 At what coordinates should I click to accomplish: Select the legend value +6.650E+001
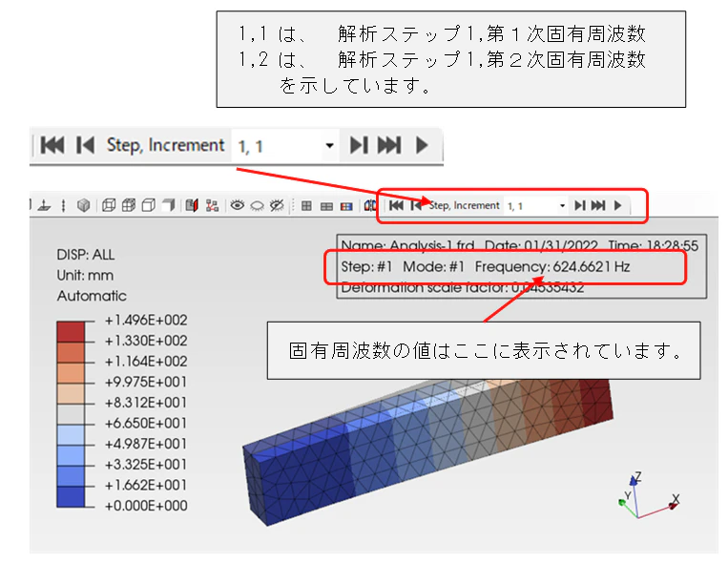146,423
